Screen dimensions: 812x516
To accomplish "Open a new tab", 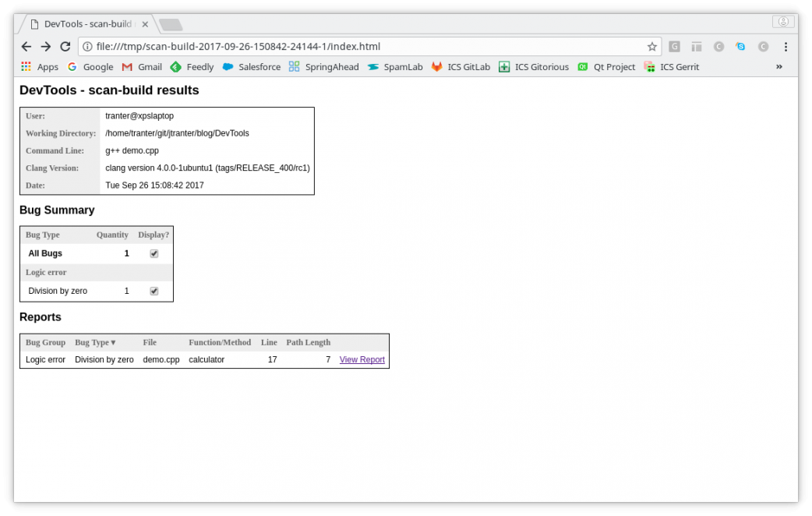I will point(171,25).
